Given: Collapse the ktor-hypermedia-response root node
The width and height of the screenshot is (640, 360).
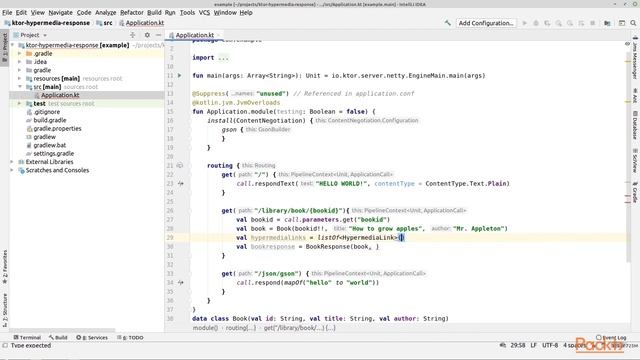Looking at the screenshot, I should click(12, 45).
